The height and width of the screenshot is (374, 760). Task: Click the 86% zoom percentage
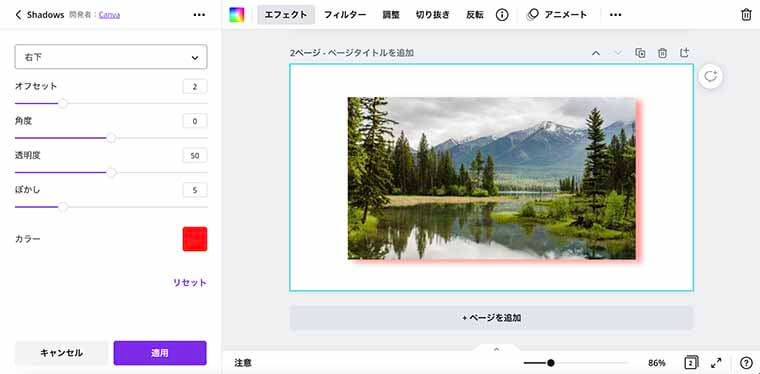point(657,363)
